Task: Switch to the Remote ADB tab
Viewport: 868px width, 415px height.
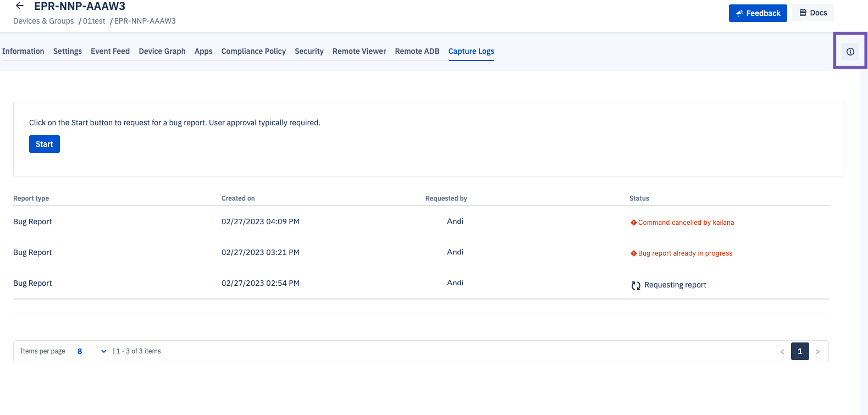Action: click(x=417, y=51)
